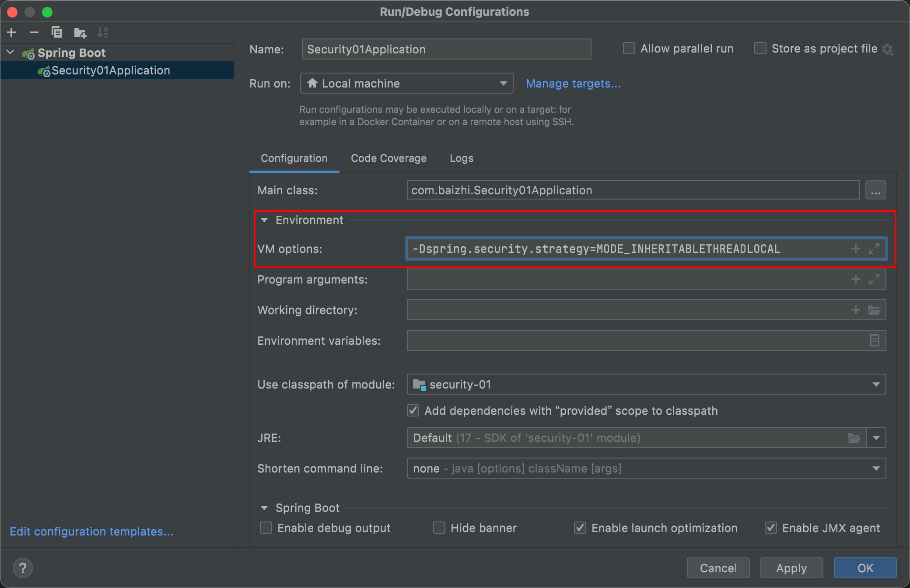Click the browse folder icon for Working directory

[x=874, y=310]
